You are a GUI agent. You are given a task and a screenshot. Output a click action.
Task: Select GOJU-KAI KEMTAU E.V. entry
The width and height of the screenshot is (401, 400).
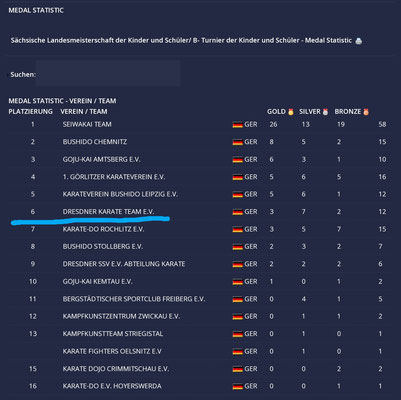(x=97, y=281)
